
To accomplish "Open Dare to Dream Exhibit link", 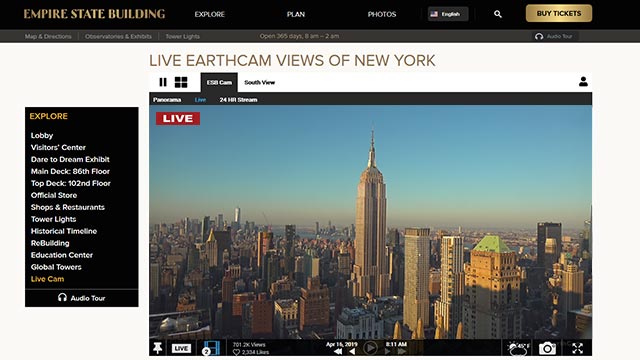I will (70, 159).
